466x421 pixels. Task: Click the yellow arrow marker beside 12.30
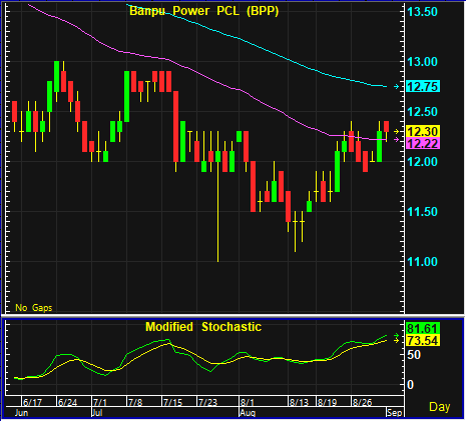(x=396, y=132)
